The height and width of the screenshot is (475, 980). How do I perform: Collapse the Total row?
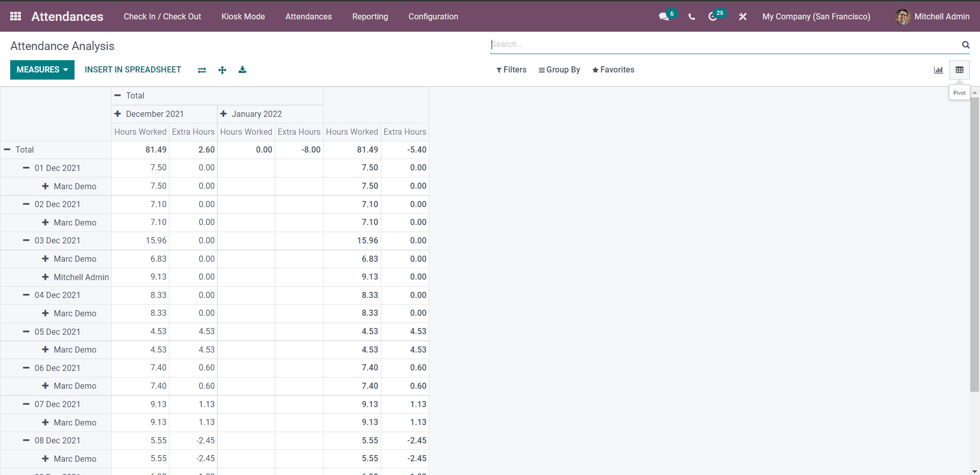pyautogui.click(x=56, y=150)
